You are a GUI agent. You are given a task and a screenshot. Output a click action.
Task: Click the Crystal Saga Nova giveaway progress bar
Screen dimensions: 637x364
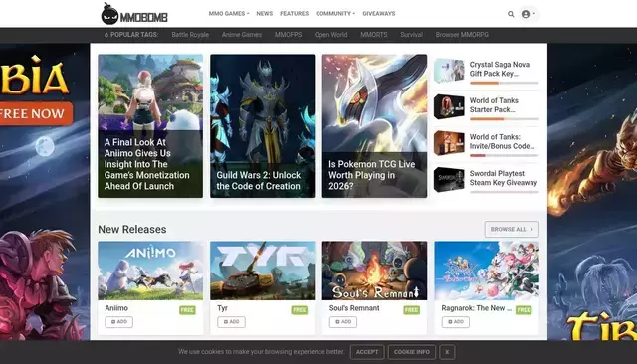(x=505, y=83)
